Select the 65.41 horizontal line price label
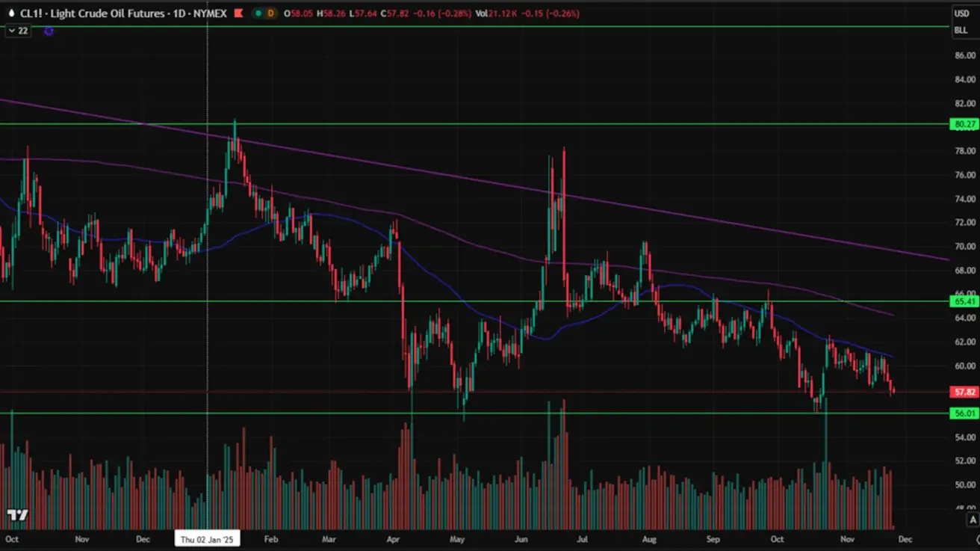 click(964, 301)
